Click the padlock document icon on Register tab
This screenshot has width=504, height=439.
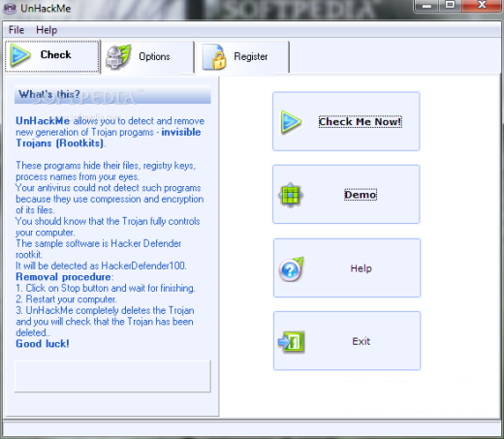click(214, 57)
